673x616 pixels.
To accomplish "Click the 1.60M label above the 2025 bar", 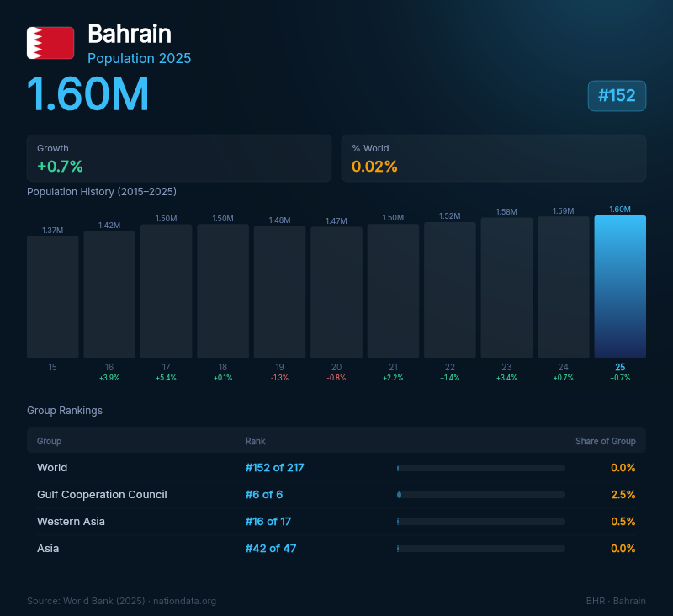I will (x=620, y=210).
